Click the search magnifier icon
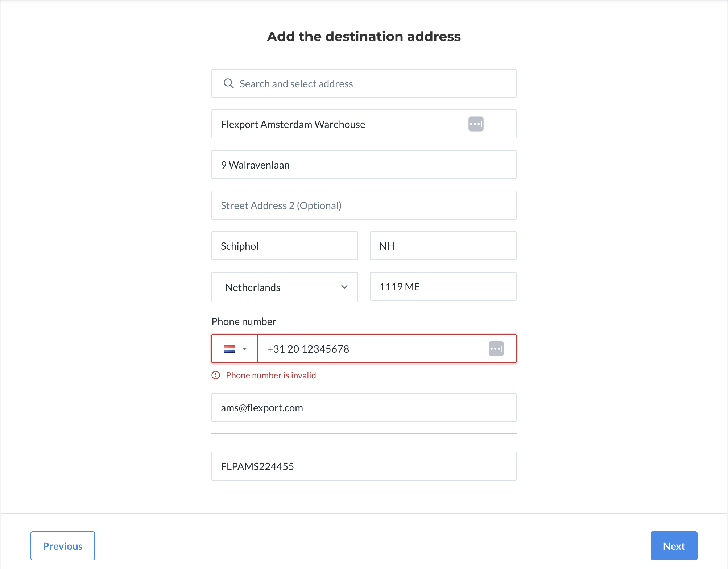 click(228, 83)
